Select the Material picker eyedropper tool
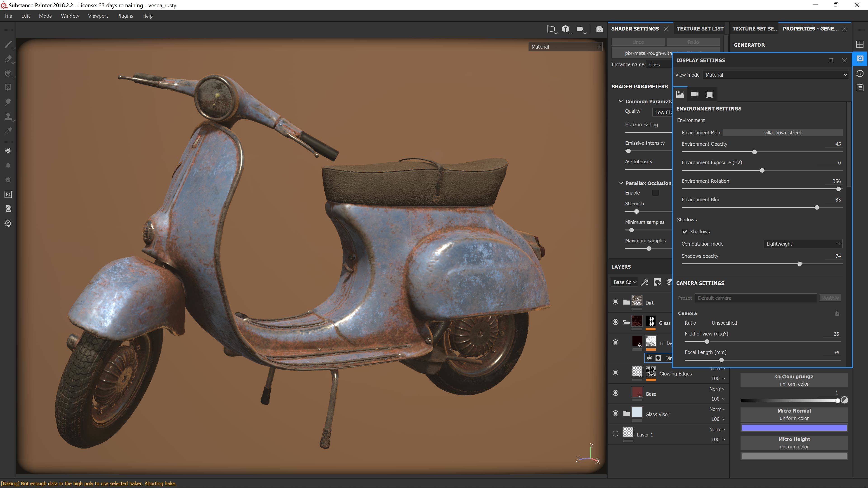 [x=8, y=131]
